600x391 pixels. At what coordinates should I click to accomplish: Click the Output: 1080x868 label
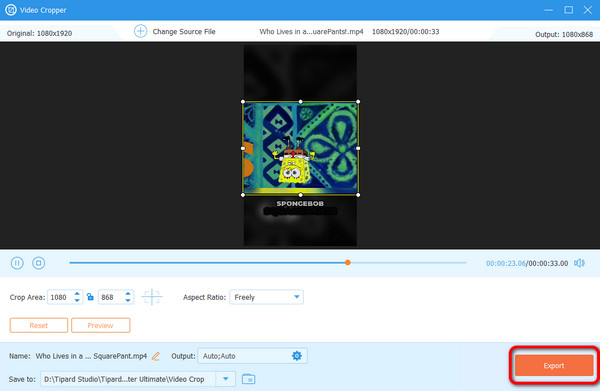point(564,34)
